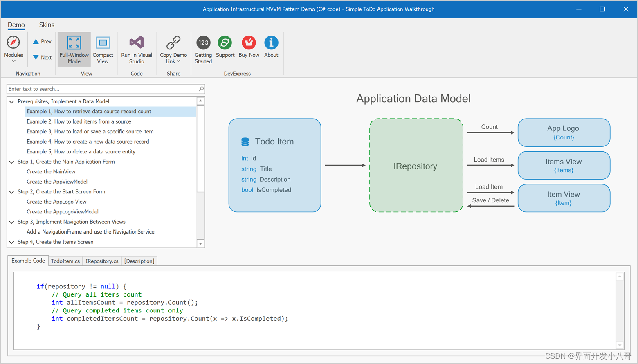
Task: Collapse Step 4 Items Screen node
Action: tap(12, 242)
